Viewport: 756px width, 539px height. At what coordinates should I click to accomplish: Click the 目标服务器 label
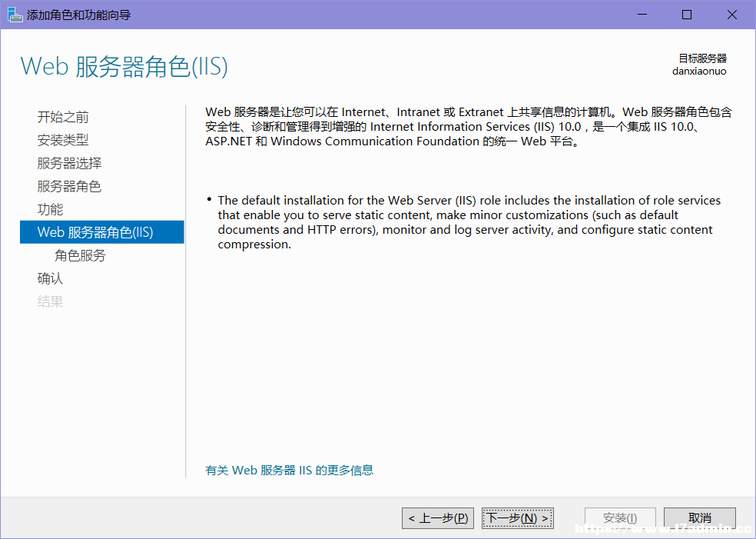[702, 58]
